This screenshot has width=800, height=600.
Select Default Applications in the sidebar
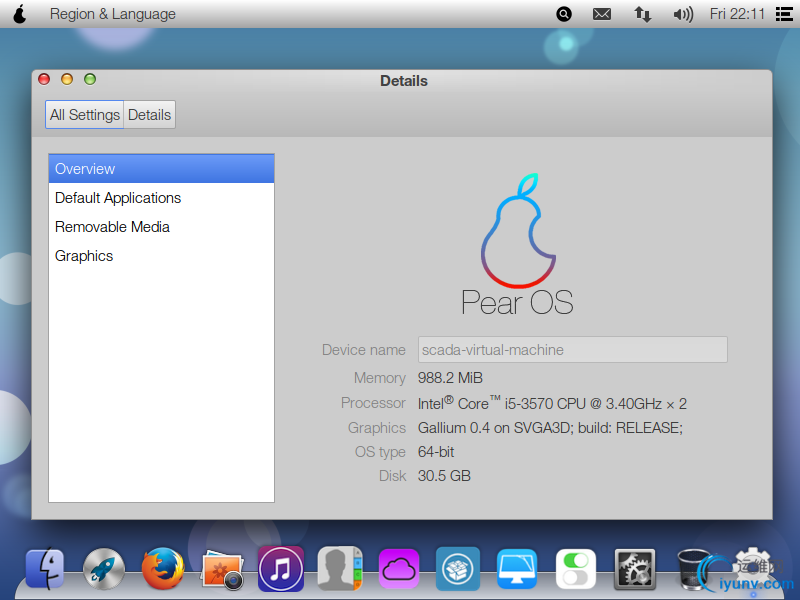pyautogui.click(x=161, y=198)
